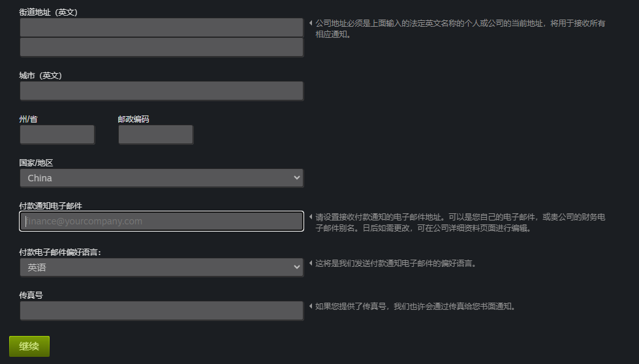639x364 pixels.
Task: Click the 付款通知电子邮件 label text
Action: (50, 205)
